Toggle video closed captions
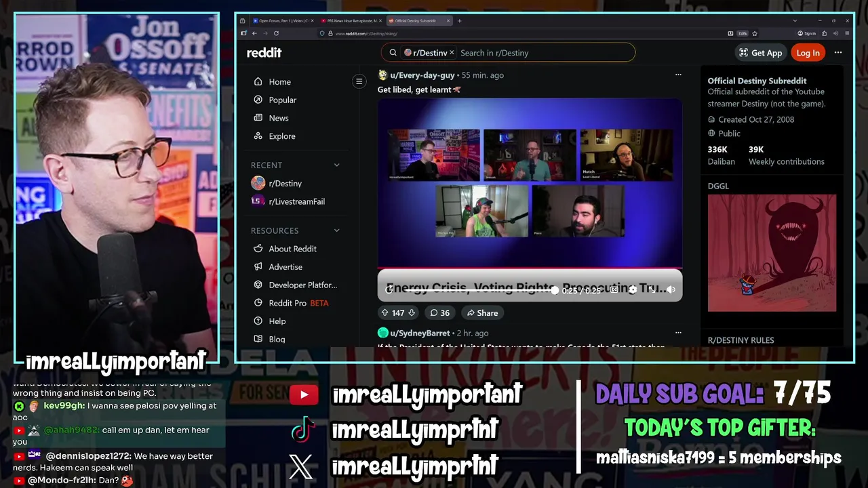The image size is (868, 488). 614,289
